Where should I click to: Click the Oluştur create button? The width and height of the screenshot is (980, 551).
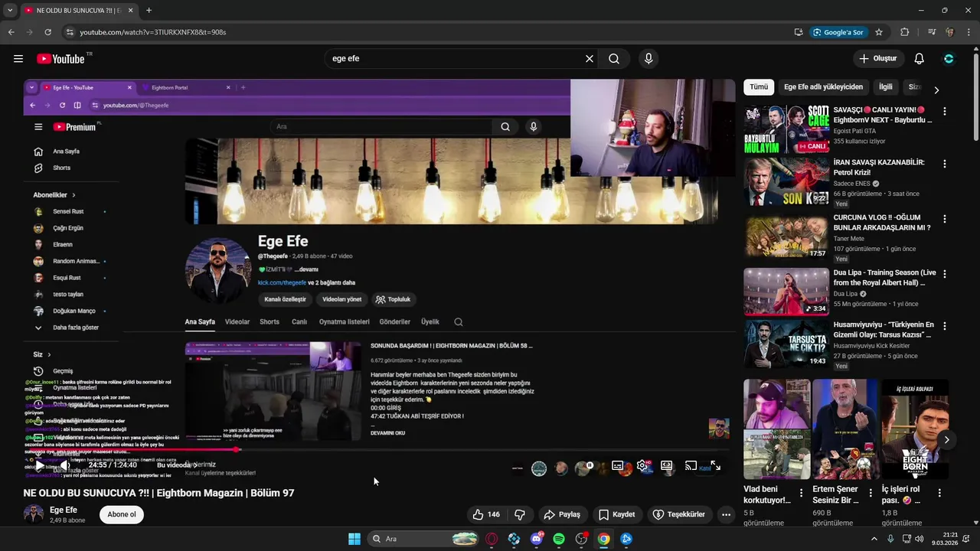878,59
